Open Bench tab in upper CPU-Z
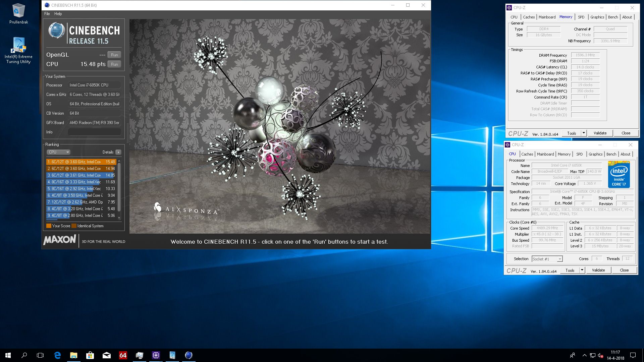This screenshot has height=362, width=644. [613, 17]
